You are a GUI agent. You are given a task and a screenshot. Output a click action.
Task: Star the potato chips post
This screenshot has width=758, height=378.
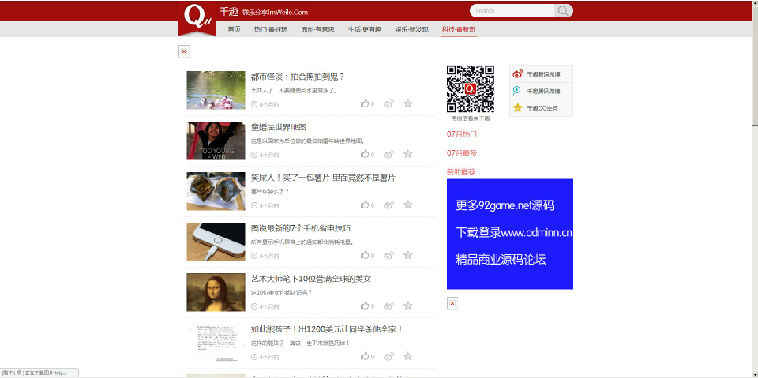408,204
